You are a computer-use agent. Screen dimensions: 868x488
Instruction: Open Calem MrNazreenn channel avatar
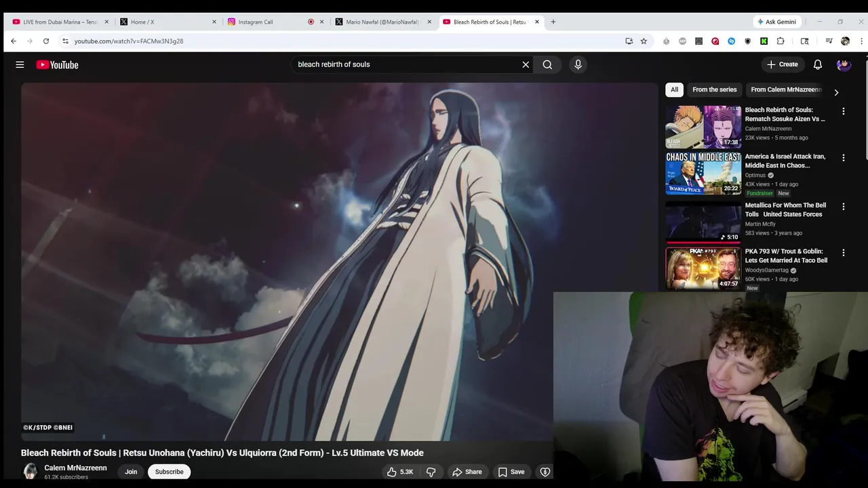coord(30,471)
